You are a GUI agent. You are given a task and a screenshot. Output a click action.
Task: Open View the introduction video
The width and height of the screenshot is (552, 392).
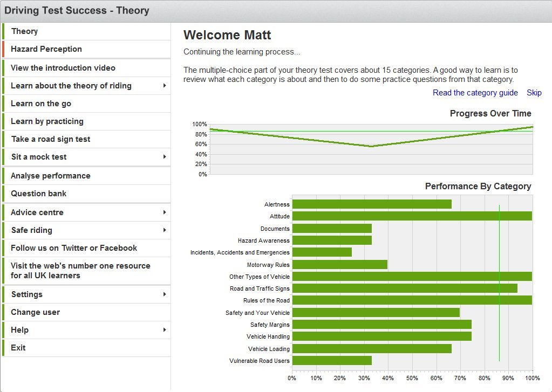(x=63, y=68)
